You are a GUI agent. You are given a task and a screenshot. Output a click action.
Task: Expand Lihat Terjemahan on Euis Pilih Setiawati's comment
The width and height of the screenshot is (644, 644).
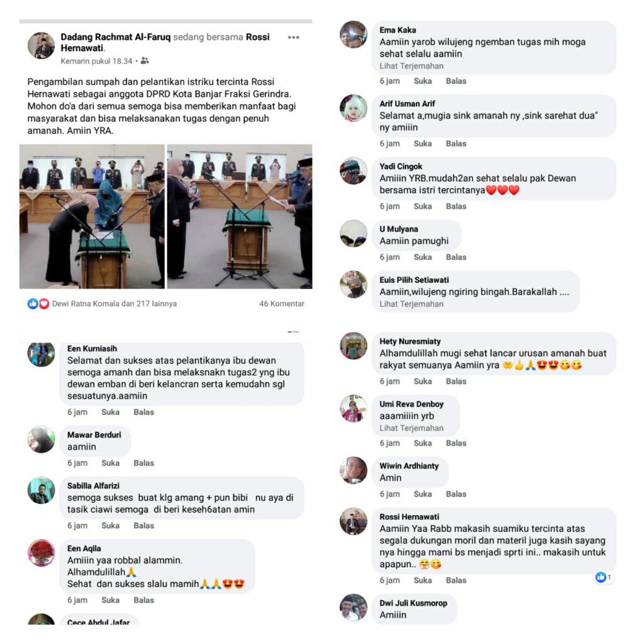tap(411, 304)
